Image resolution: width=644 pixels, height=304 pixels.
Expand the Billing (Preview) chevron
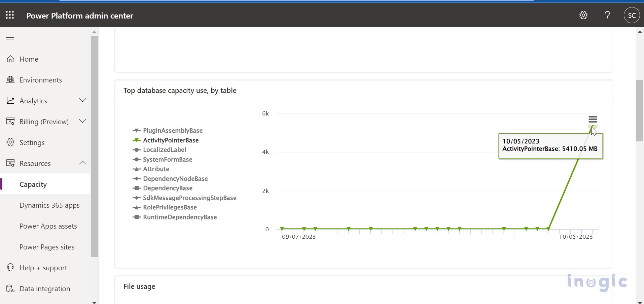click(x=82, y=121)
